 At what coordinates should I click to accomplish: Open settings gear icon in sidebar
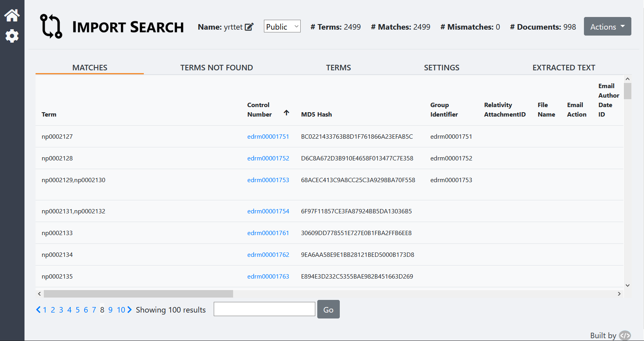click(12, 36)
